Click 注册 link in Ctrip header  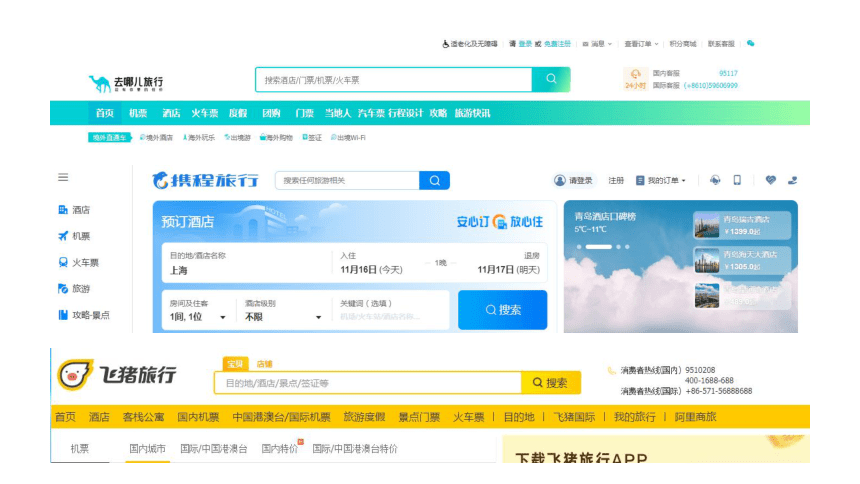(616, 181)
